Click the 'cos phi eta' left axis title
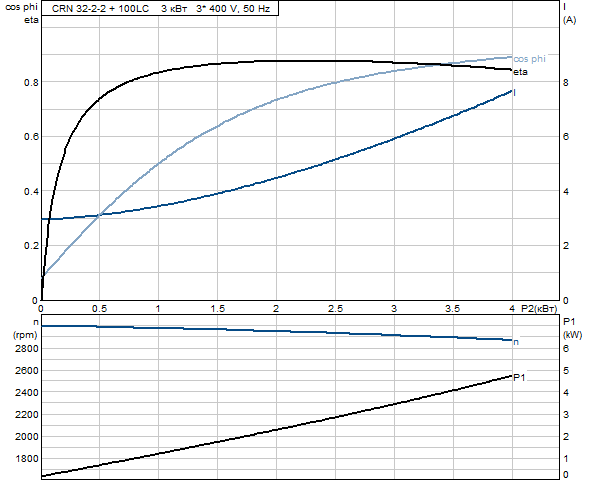 click(x=22, y=14)
